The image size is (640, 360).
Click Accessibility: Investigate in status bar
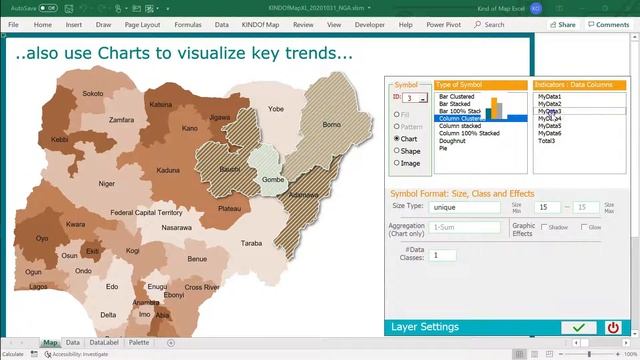click(x=77, y=354)
